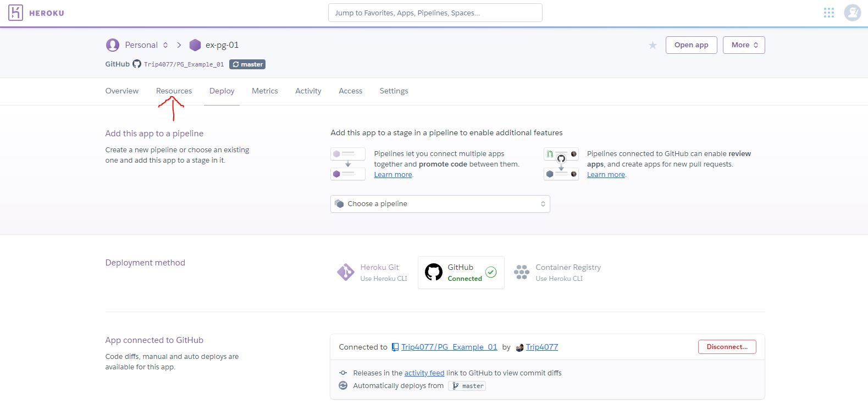Click the Trip4077/PG_Example_01 header repo text
Image resolution: width=868 pixels, height=415 pixels.
pyautogui.click(x=184, y=64)
